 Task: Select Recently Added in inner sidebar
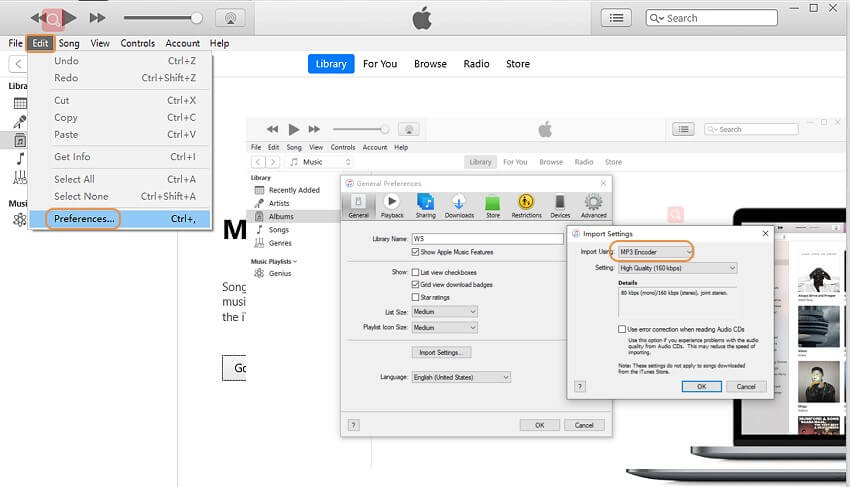coord(294,190)
